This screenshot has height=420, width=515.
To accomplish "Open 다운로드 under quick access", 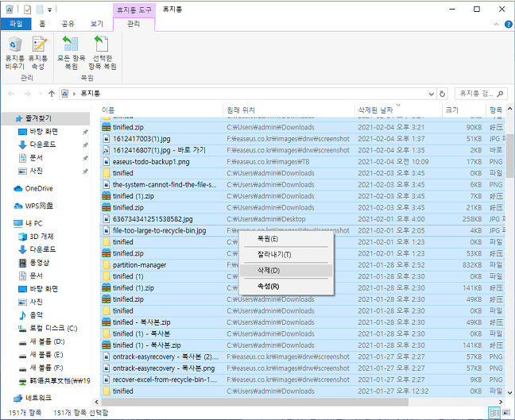I will [x=43, y=144].
